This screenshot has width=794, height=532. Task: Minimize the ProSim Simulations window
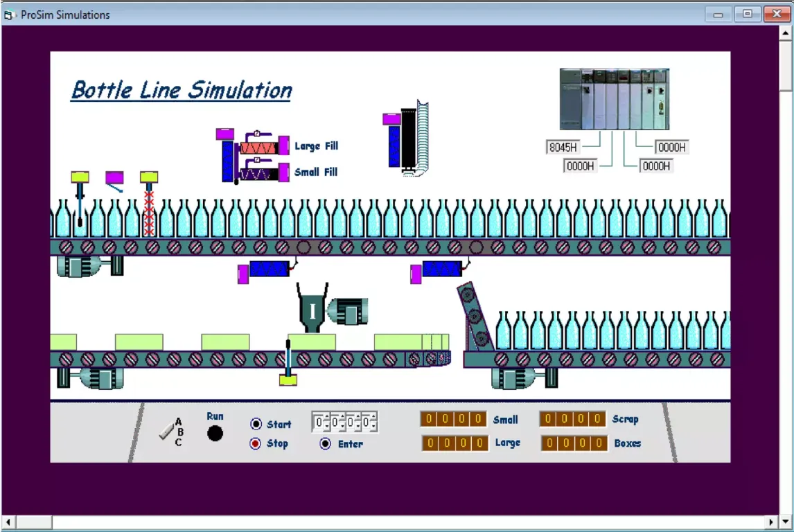pyautogui.click(x=718, y=14)
